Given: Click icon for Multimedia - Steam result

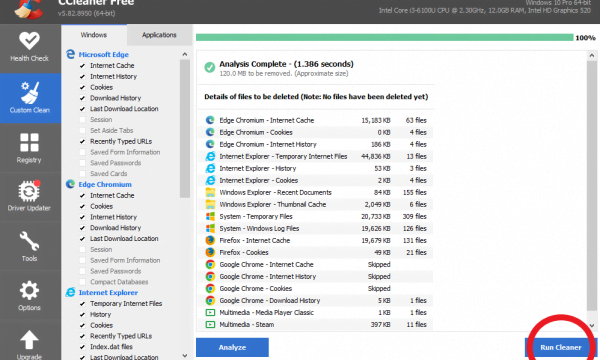Looking at the screenshot, I should pyautogui.click(x=210, y=324).
